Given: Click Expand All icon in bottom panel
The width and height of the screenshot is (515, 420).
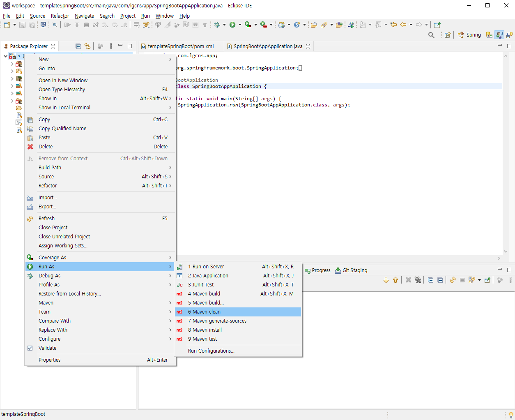Looking at the screenshot, I should pos(430,280).
